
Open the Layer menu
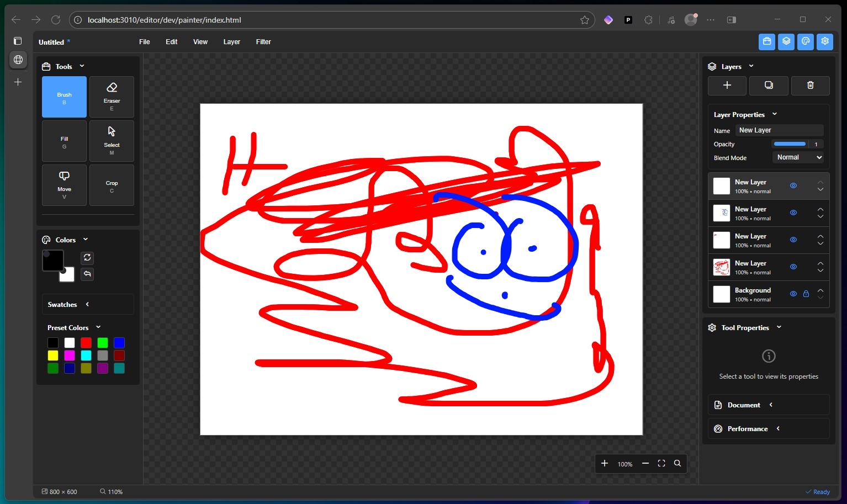231,41
